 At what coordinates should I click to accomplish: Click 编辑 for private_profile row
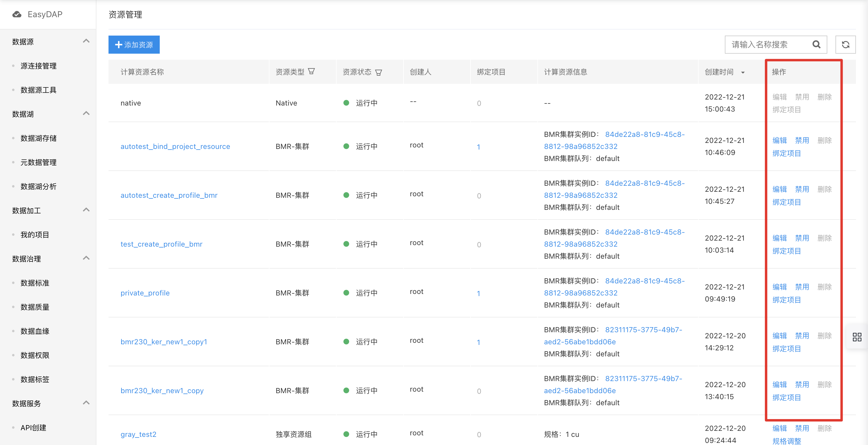point(779,287)
